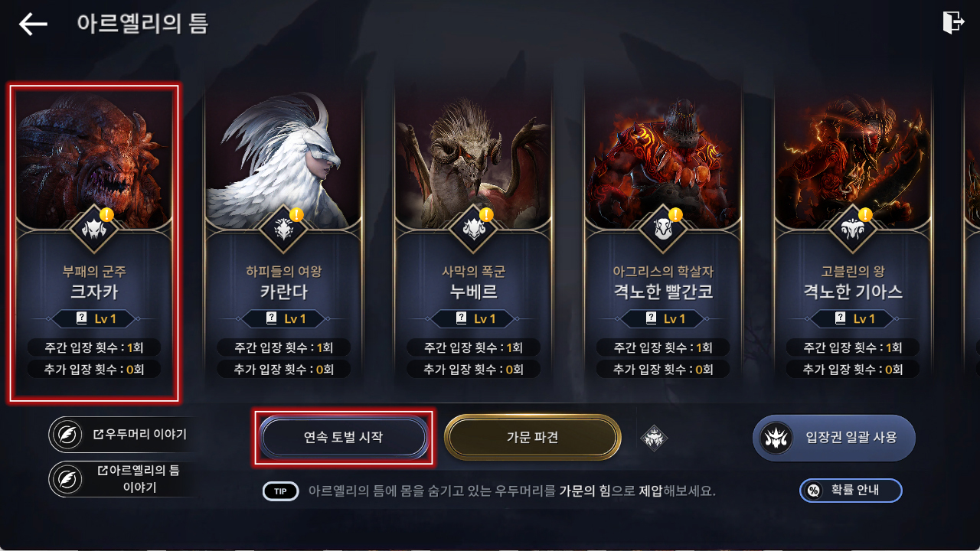Click diamond boss icon beside 가문 파견
This screenshot has width=980, height=551.
point(654,439)
